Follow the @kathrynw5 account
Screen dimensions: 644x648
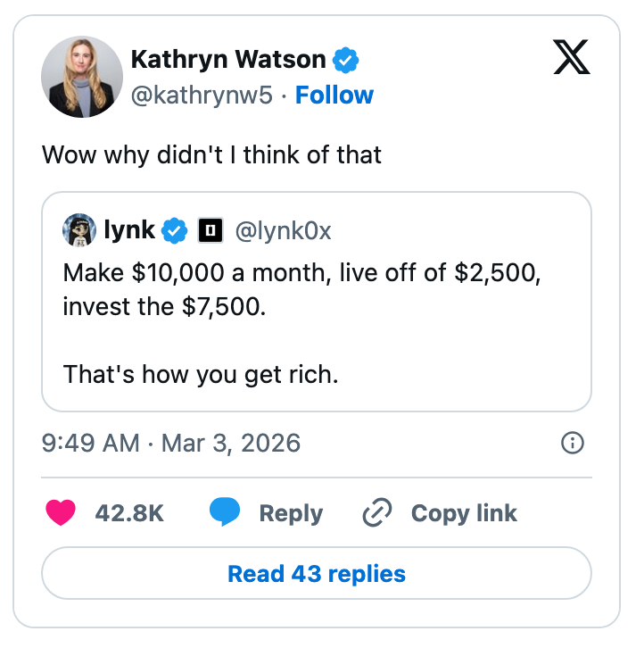[x=334, y=96]
